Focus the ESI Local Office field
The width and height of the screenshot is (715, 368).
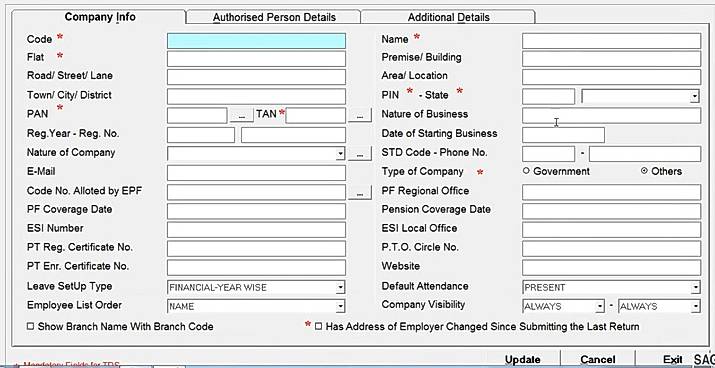[611, 230]
